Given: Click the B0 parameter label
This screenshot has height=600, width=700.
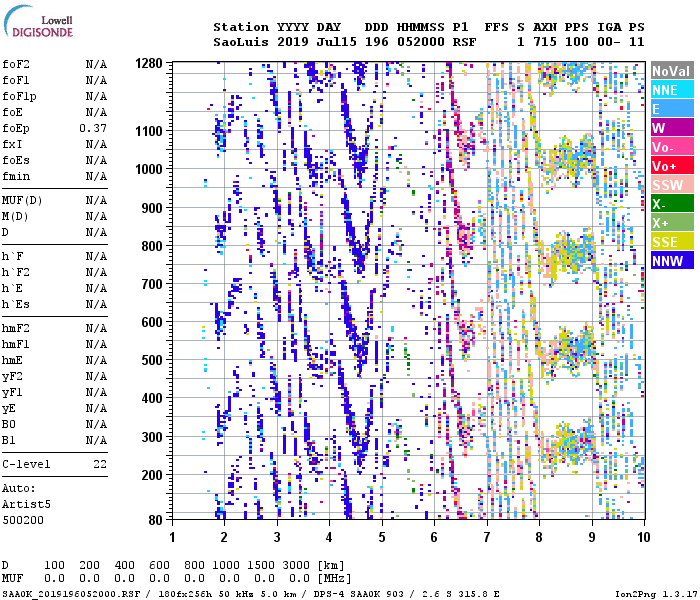Looking at the screenshot, I should (x=9, y=424).
